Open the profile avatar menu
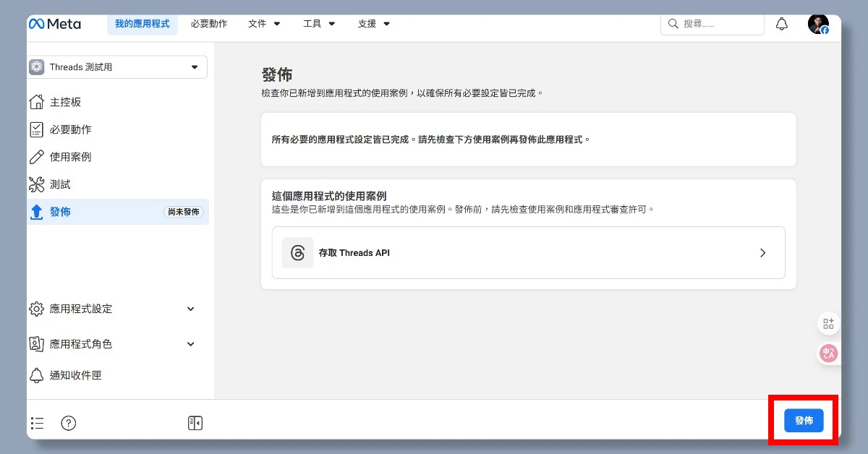 (818, 24)
